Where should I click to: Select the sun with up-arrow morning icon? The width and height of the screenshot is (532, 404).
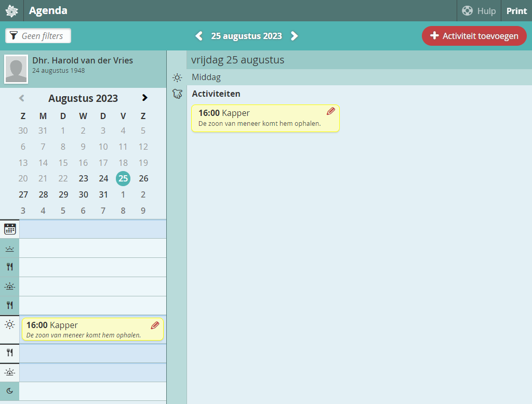pyautogui.click(x=10, y=286)
